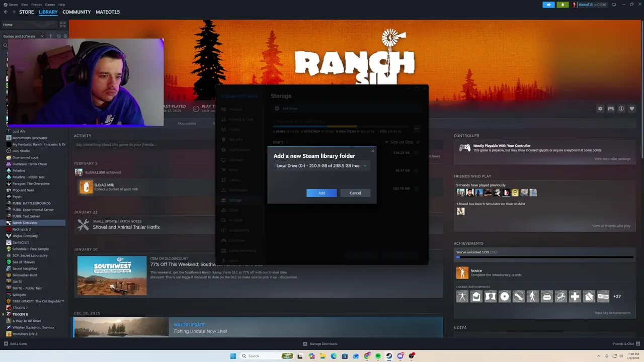
Task: Cancel the new Steam library folder dialog
Action: pos(355,193)
